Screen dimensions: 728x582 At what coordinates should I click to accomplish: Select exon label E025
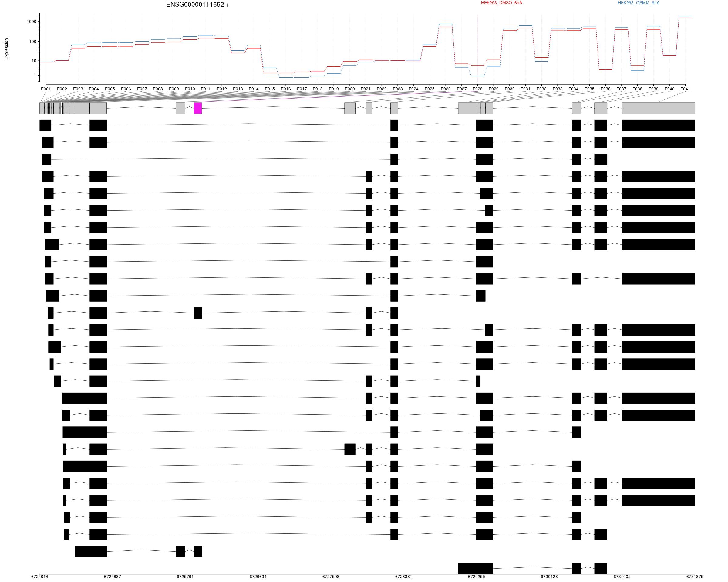(430, 89)
